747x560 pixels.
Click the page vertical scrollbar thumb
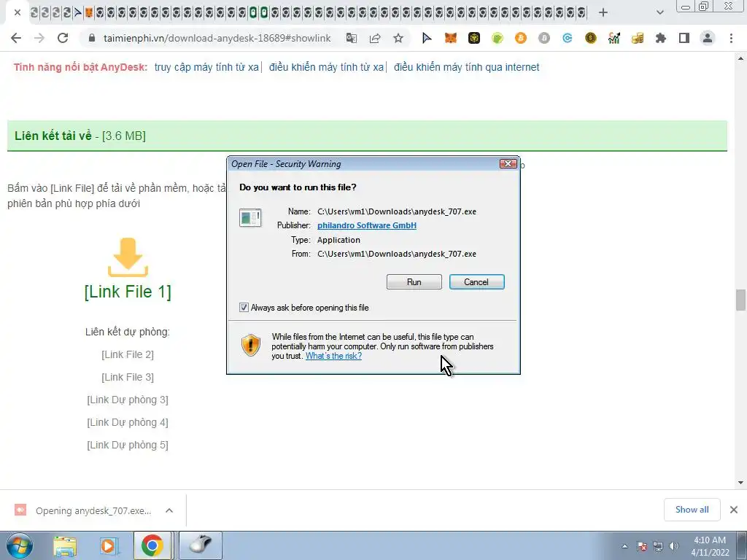click(740, 300)
